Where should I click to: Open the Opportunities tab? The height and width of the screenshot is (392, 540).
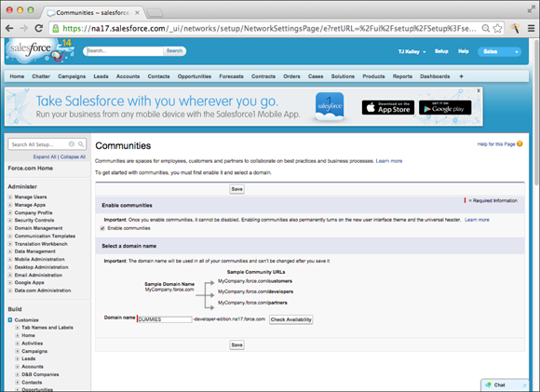pos(195,76)
